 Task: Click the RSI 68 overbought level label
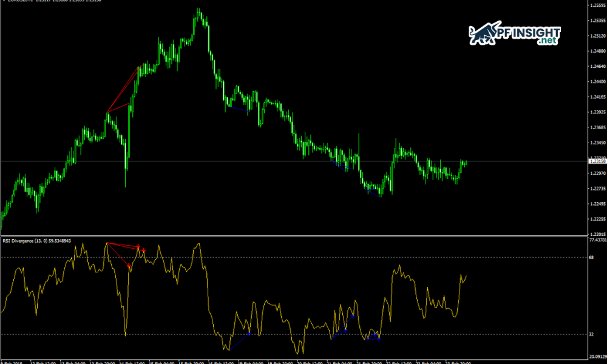point(591,257)
